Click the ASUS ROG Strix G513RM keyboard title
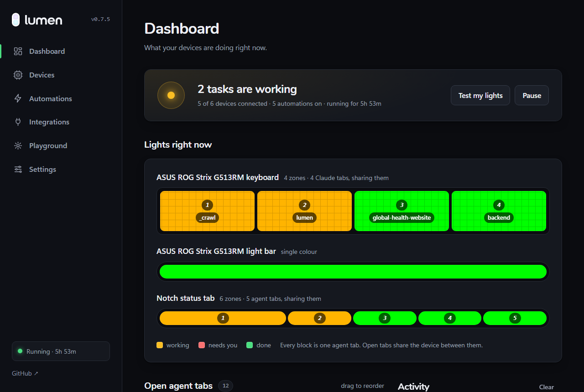Screen dimensions: 584x392 [218, 177]
